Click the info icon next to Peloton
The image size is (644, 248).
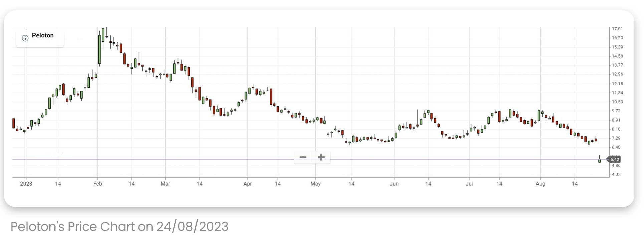[x=25, y=38]
